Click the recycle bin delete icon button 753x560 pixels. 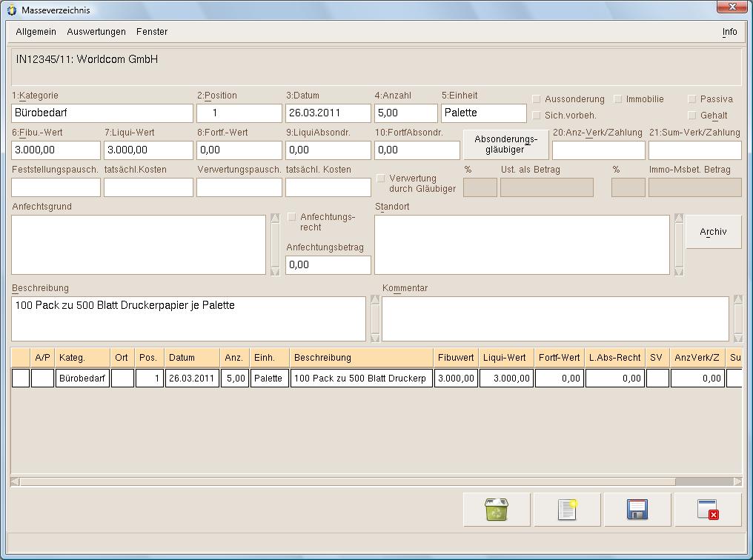point(497,510)
